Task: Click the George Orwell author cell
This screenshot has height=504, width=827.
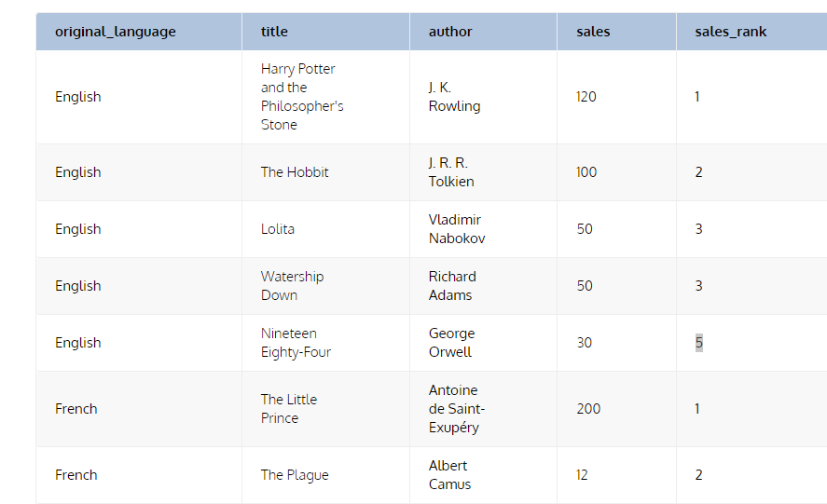Action: tap(483, 343)
